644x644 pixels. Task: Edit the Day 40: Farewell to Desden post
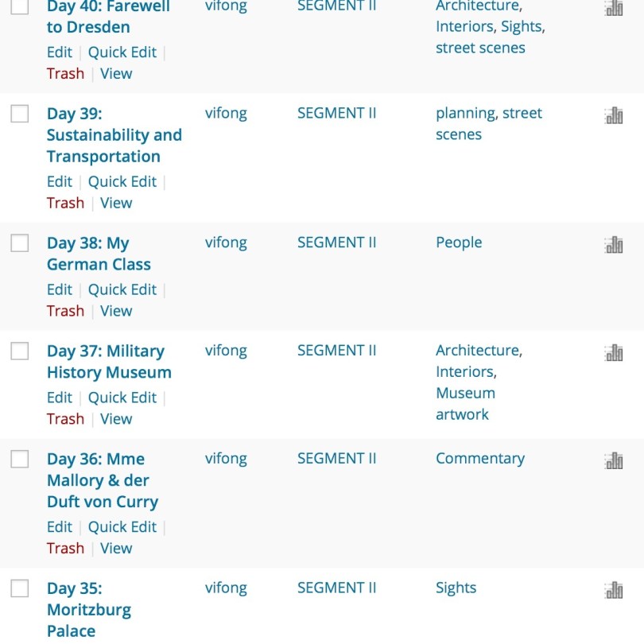(59, 52)
